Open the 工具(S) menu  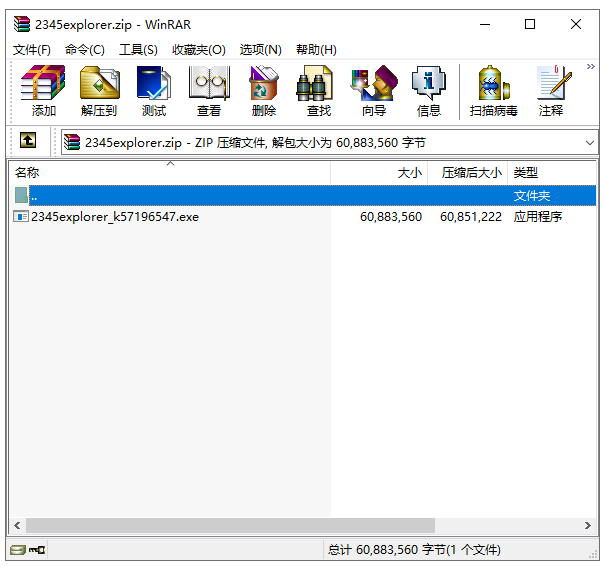click(x=138, y=50)
